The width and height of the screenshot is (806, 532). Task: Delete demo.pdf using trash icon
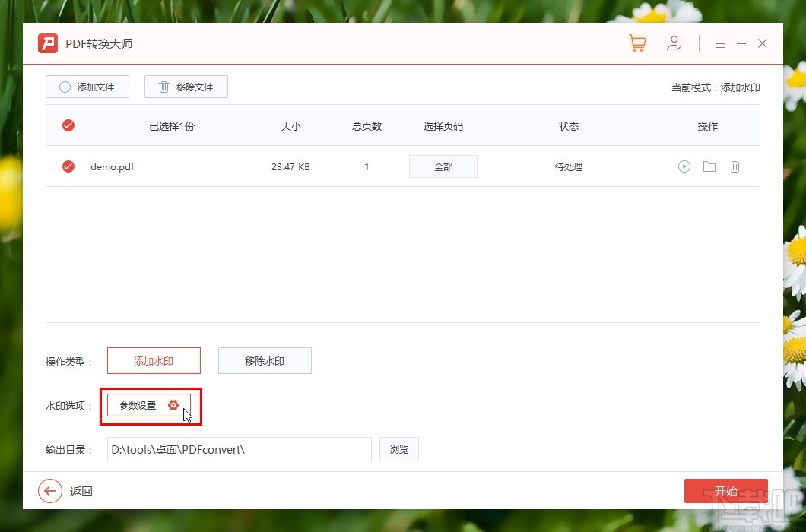pyautogui.click(x=735, y=166)
